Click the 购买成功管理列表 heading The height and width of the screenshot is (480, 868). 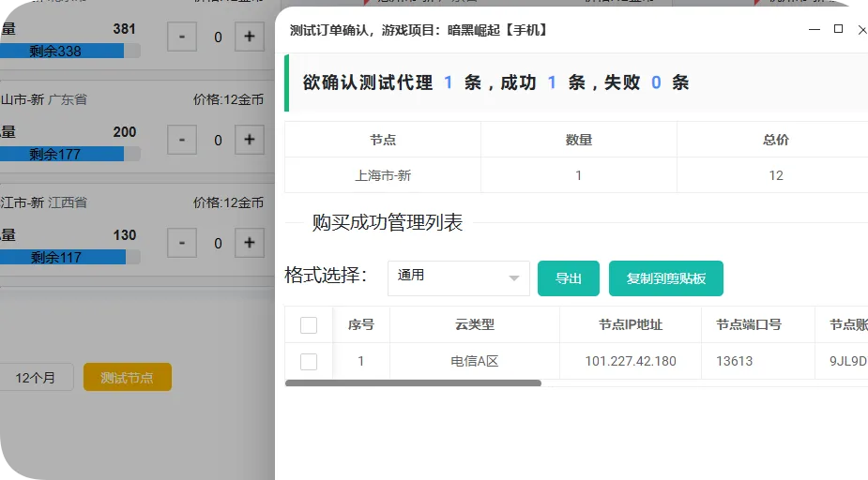pyautogui.click(x=387, y=222)
